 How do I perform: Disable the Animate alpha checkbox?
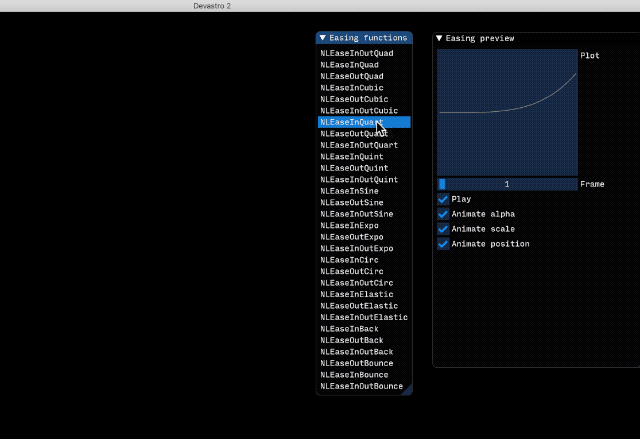443,214
